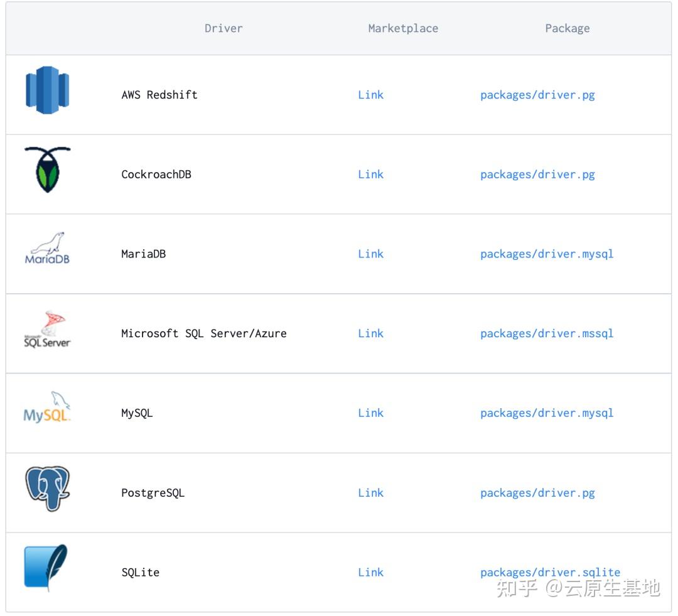Viewport: 678px width, 616px height.
Task: Click the MariaDB seal logo icon
Action: coord(48,248)
